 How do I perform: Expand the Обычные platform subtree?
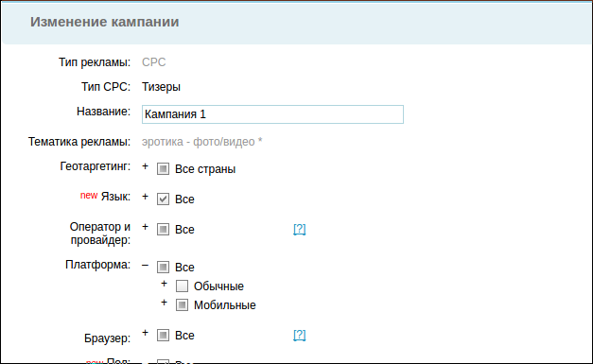pyautogui.click(x=164, y=284)
